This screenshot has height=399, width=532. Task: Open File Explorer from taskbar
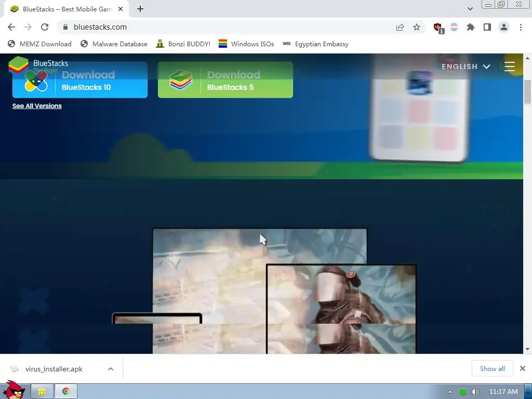42,392
